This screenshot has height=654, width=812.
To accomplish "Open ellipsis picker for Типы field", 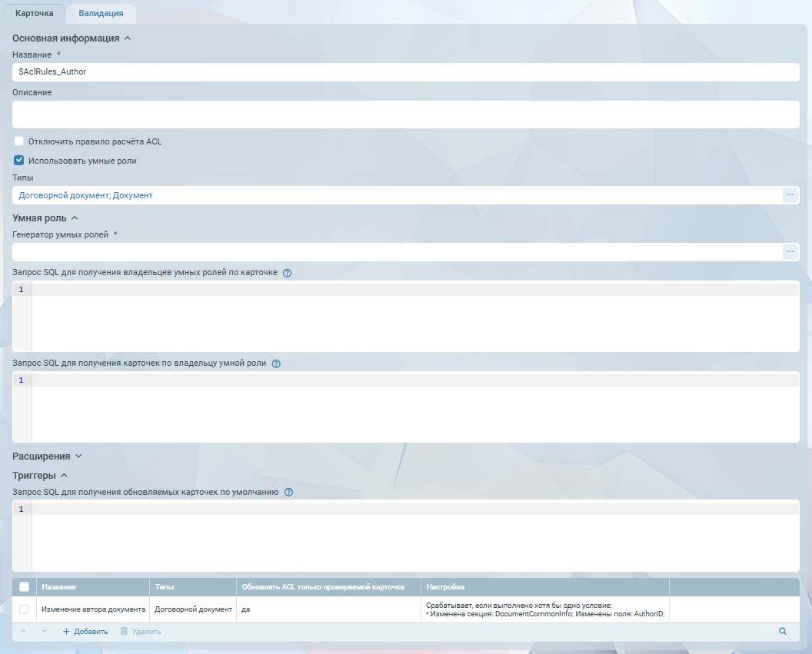I will tap(790, 195).
